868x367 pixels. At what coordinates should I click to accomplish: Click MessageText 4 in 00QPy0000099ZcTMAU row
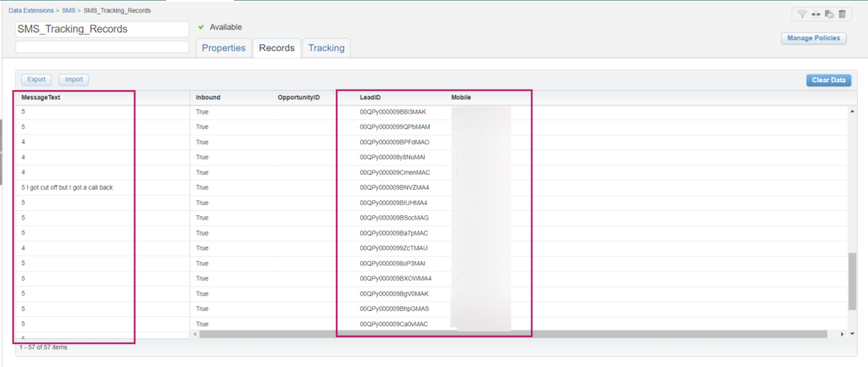click(23, 248)
